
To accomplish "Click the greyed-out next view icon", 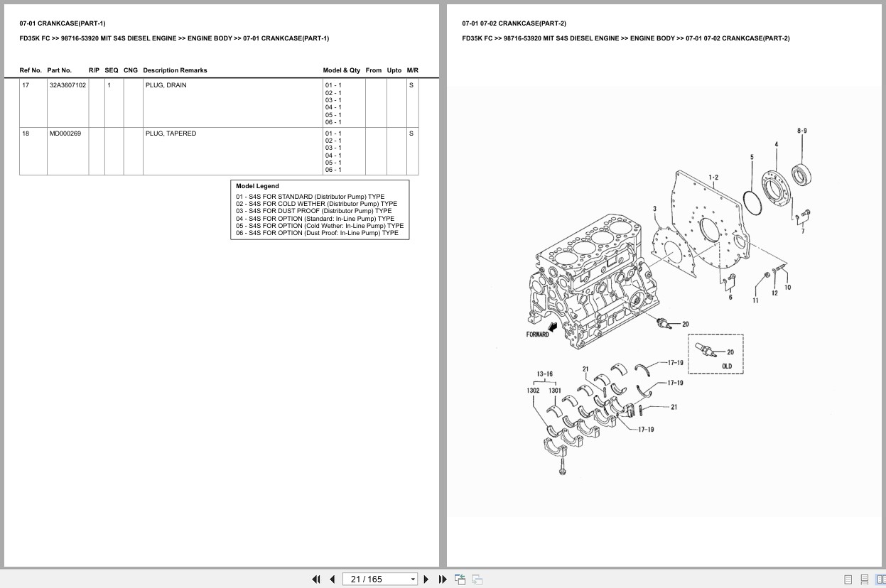I will point(477,579).
